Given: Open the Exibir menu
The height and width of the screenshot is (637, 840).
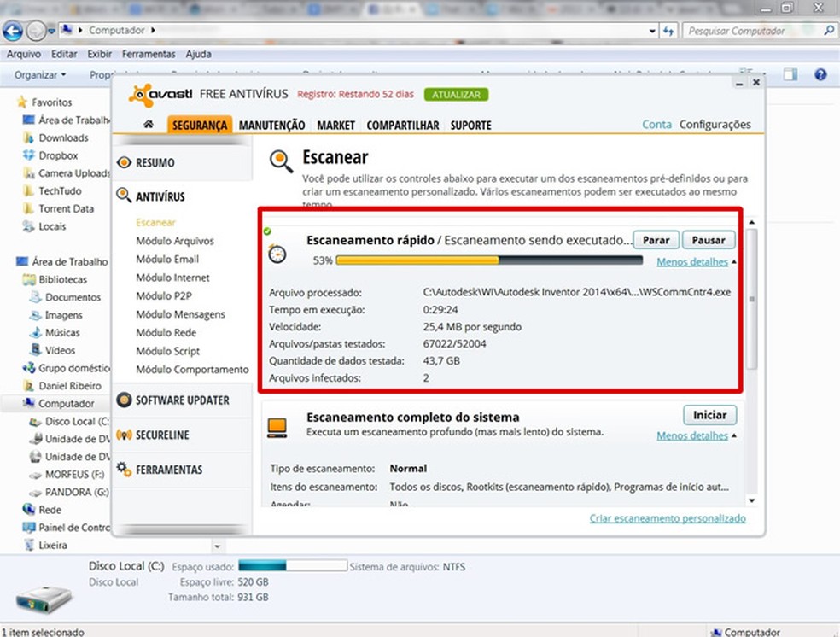Looking at the screenshot, I should 99,54.
